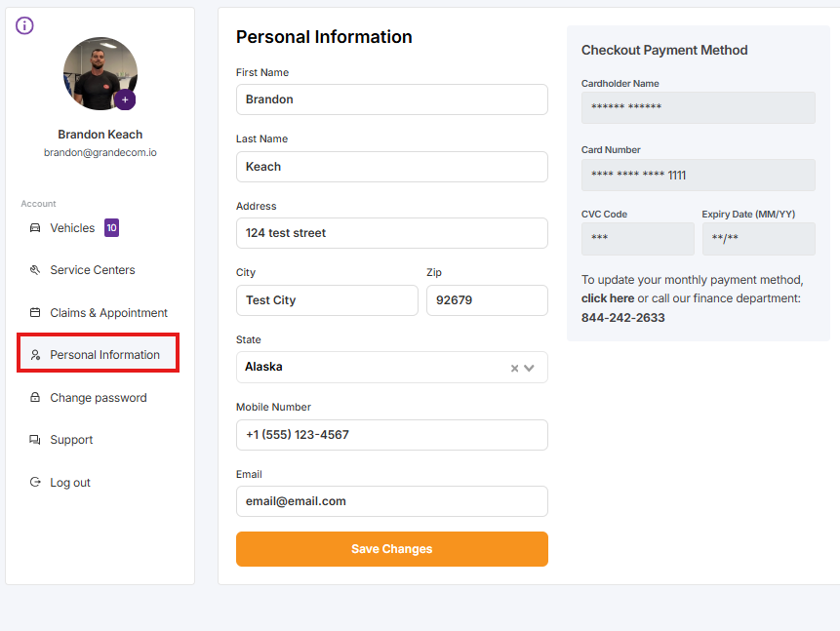
Task: Click the Email input field
Action: point(391,501)
